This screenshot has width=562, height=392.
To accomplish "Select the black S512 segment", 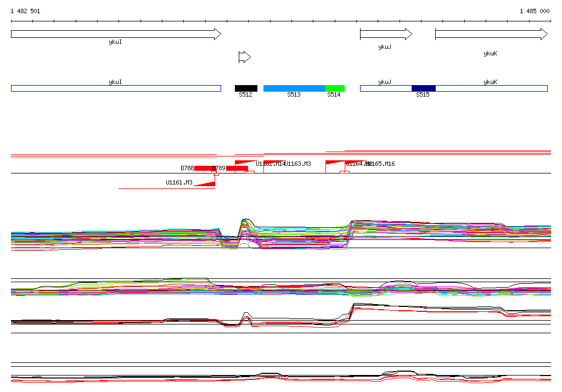I will click(246, 88).
